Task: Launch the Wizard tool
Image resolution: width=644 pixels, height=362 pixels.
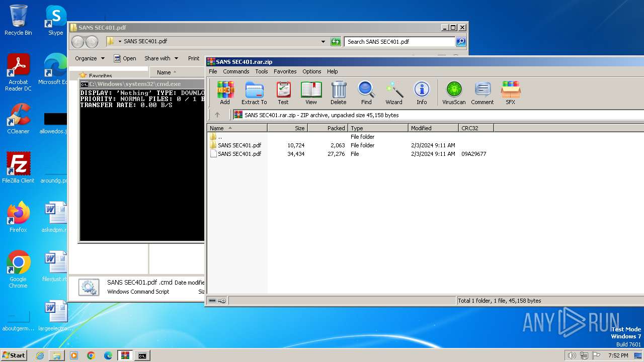Action: (394, 93)
